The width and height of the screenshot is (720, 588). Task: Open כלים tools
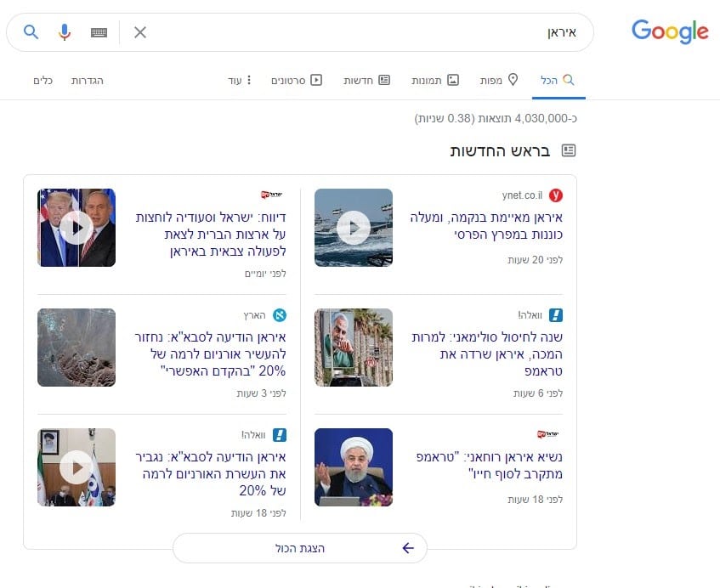click(x=43, y=81)
